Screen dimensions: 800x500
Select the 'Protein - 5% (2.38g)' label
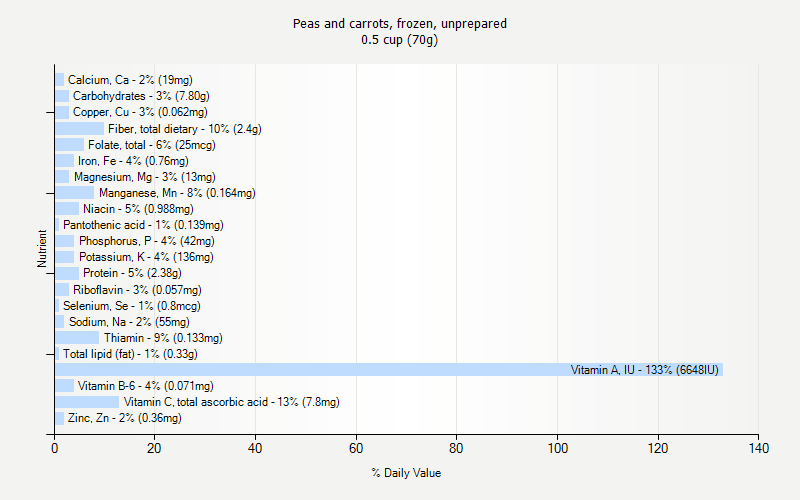[x=132, y=273]
